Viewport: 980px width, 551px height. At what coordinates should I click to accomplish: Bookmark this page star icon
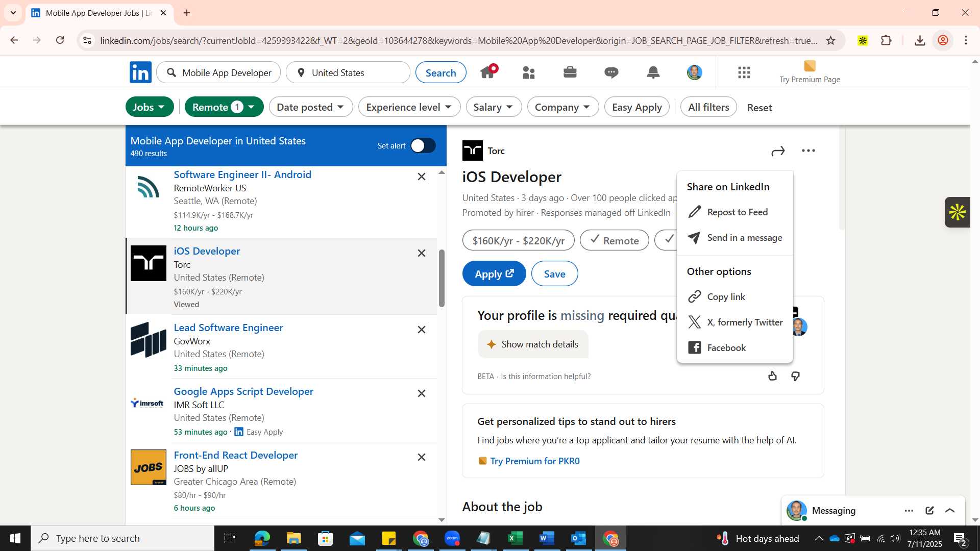[831, 40]
